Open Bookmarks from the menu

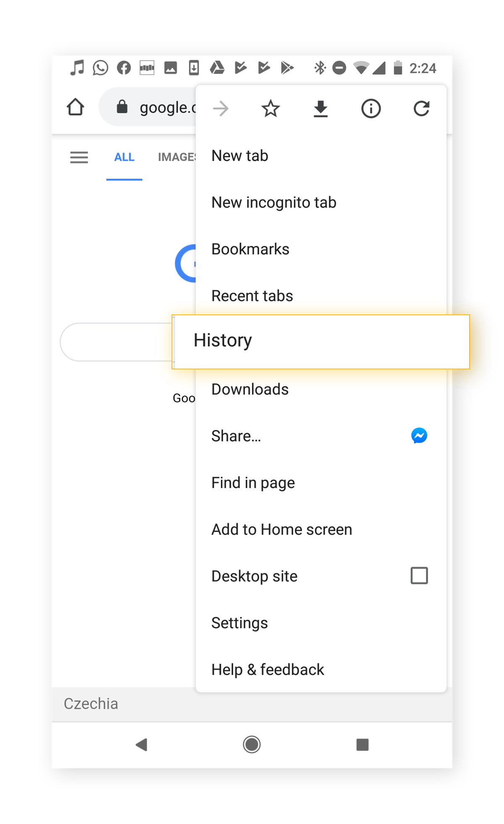pos(321,249)
